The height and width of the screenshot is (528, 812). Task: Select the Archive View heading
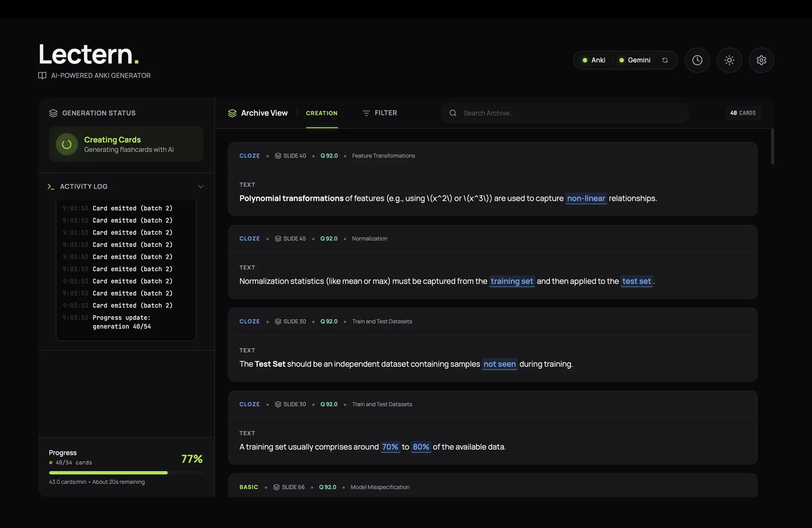pyautogui.click(x=264, y=113)
